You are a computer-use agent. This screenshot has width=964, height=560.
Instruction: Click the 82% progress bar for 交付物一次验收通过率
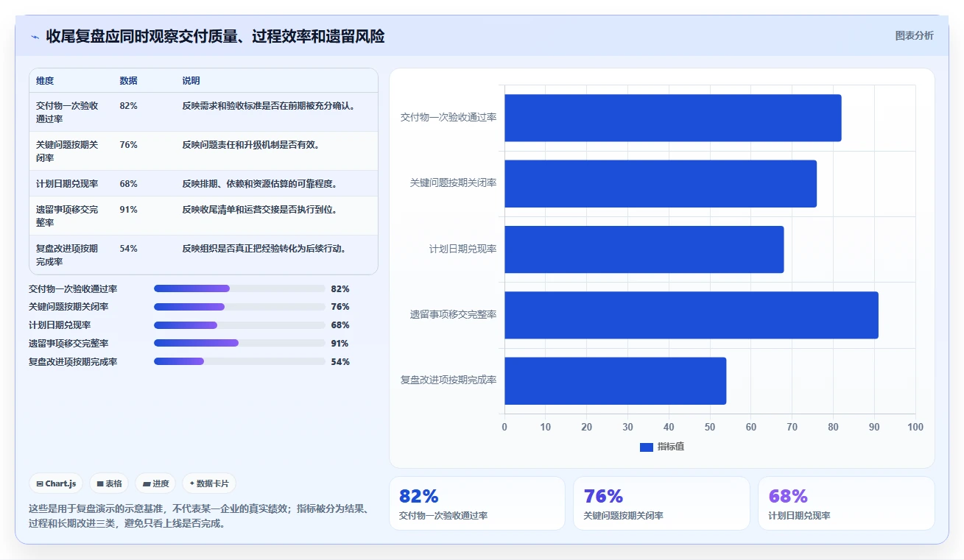coord(239,288)
